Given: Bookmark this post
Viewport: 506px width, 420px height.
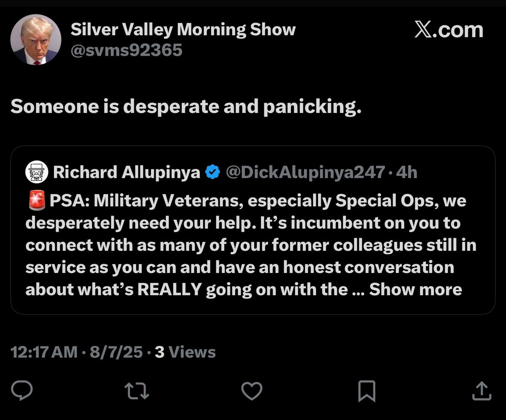Looking at the screenshot, I should [366, 391].
